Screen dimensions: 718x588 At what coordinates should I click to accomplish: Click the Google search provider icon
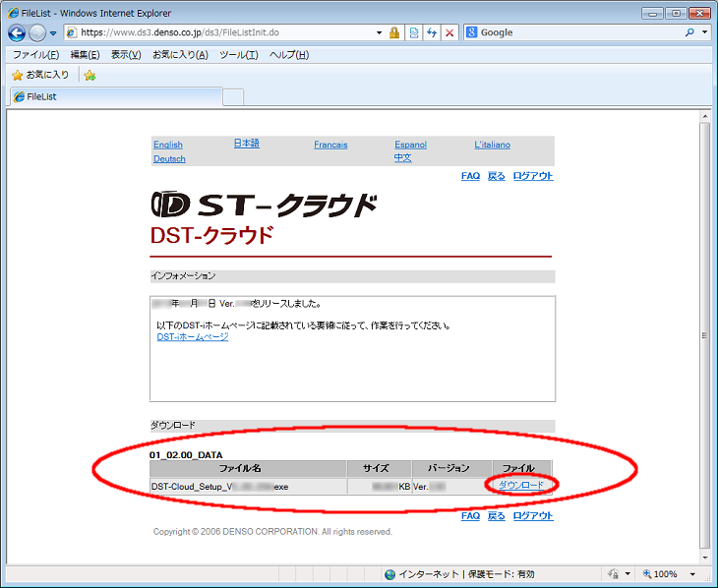coord(472,32)
